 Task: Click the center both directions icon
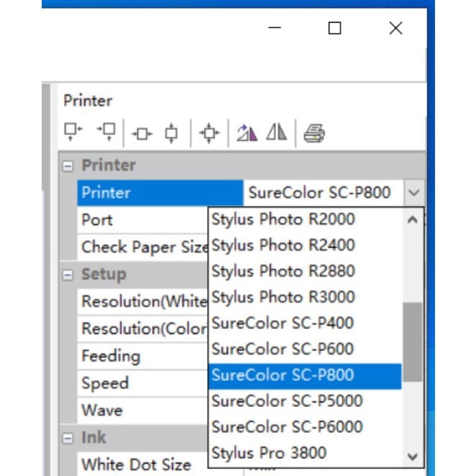pos(209,133)
